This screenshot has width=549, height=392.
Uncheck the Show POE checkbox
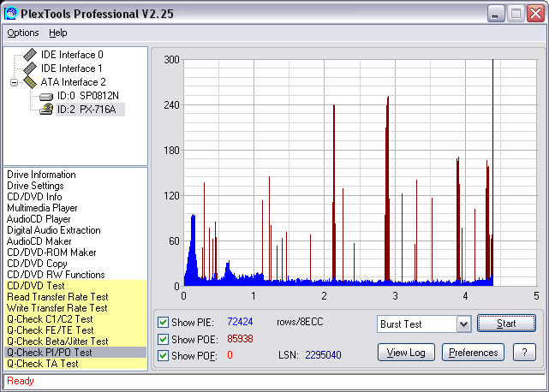pos(163,339)
